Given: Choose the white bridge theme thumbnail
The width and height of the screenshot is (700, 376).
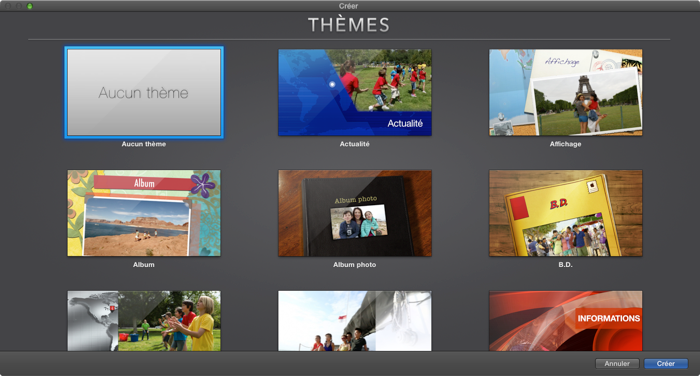Looking at the screenshot, I should tap(355, 321).
